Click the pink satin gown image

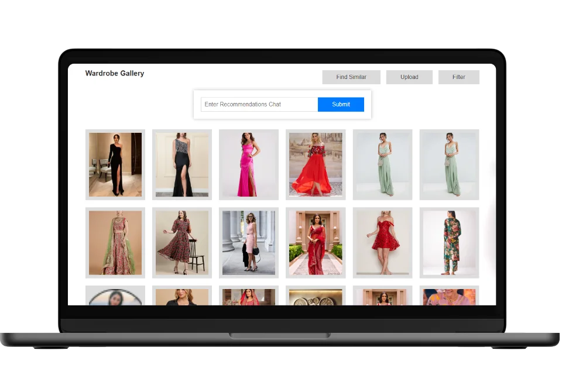[248, 164]
